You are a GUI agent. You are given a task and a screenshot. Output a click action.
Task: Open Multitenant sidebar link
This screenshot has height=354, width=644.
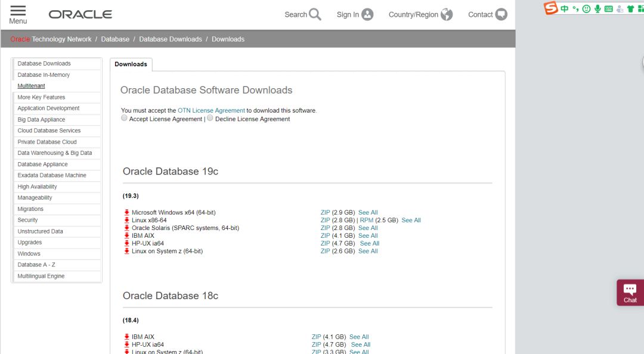click(31, 86)
